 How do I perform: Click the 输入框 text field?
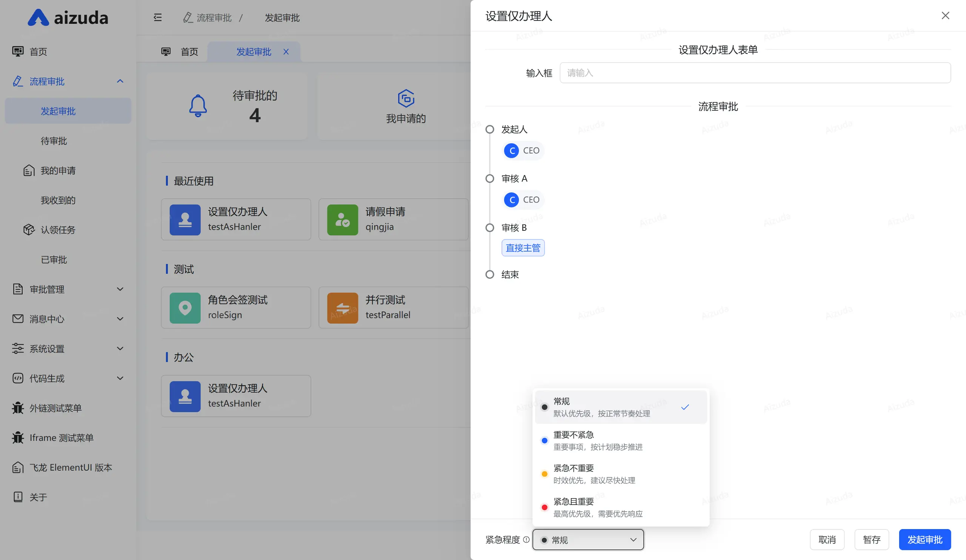[x=755, y=73]
